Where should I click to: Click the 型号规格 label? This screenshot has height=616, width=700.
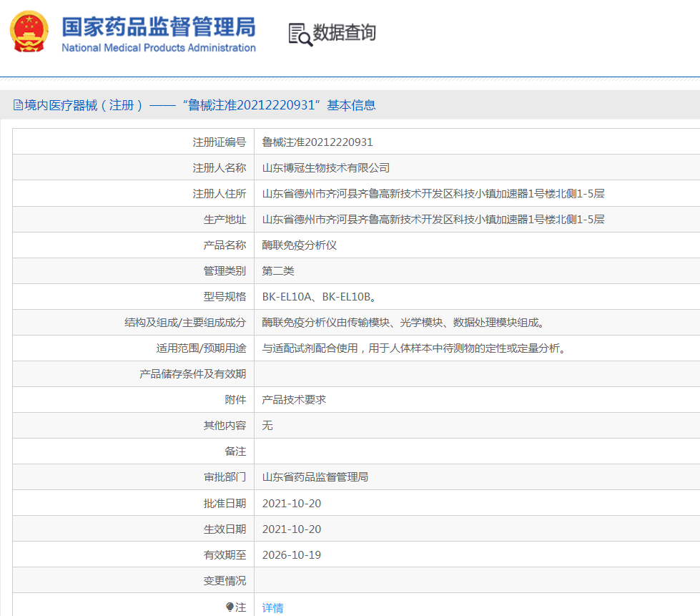click(225, 297)
